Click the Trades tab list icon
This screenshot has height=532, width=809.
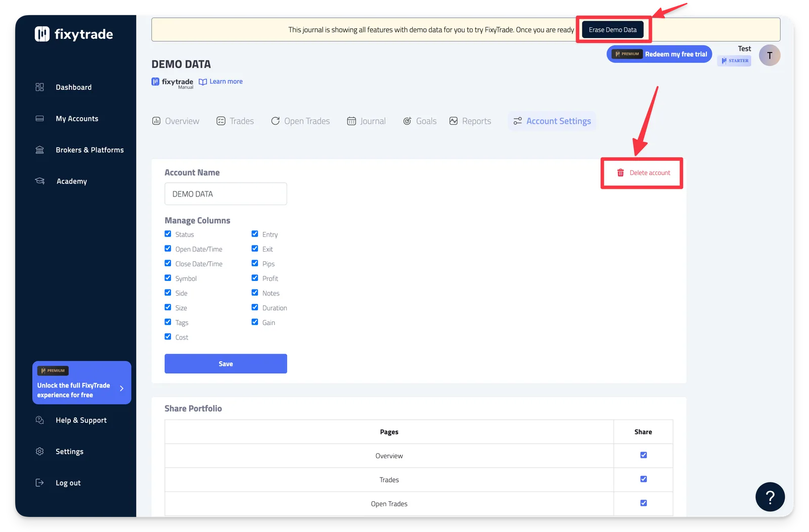[x=221, y=121]
